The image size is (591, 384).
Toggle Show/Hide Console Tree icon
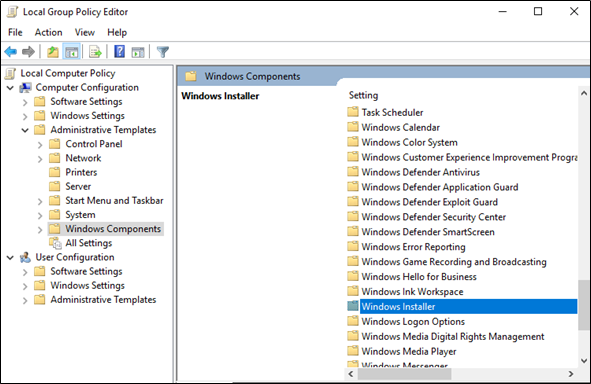coord(72,52)
